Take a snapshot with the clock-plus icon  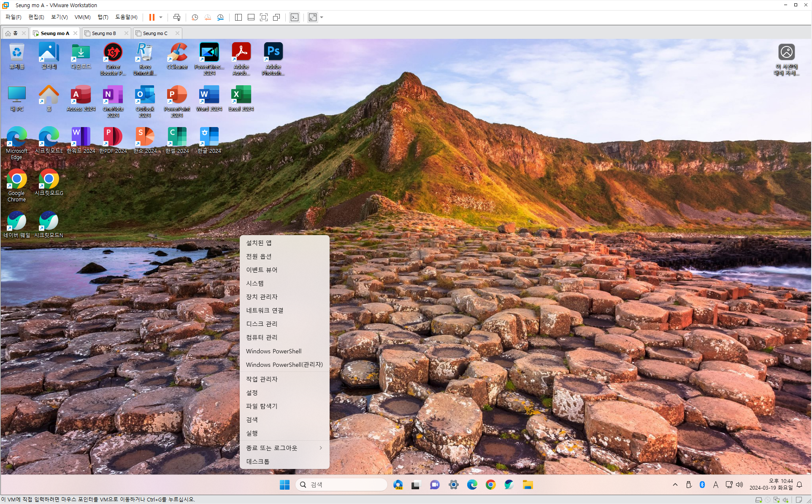click(x=195, y=17)
